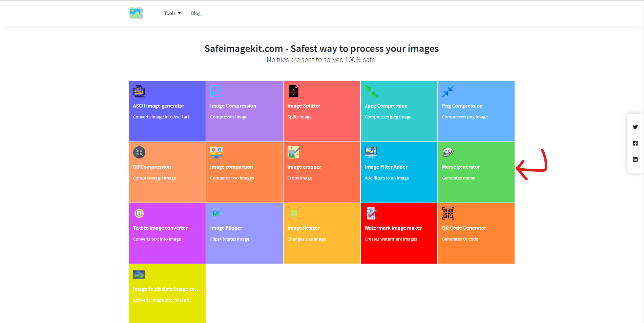Open the Image Resizer tile
644x323 pixels.
322,233
